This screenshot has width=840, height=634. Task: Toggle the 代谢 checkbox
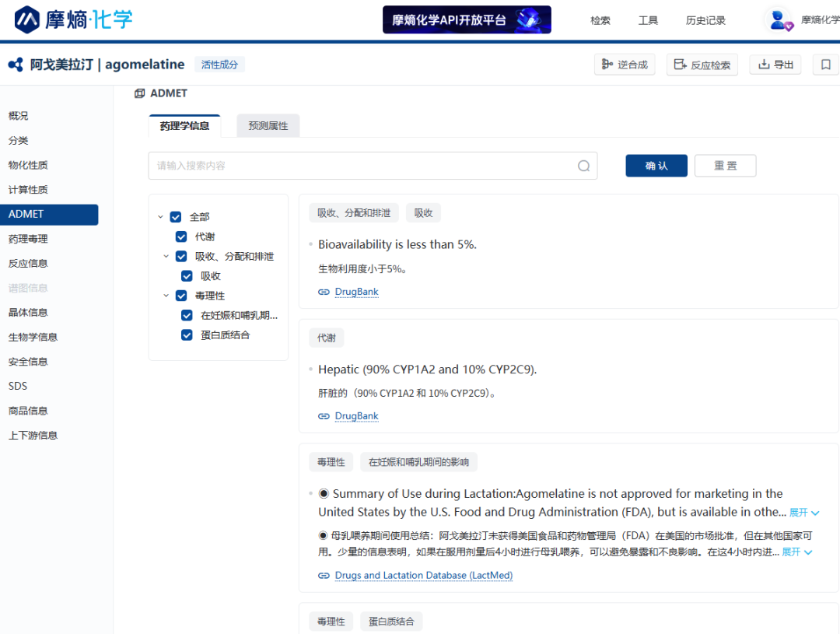point(181,236)
